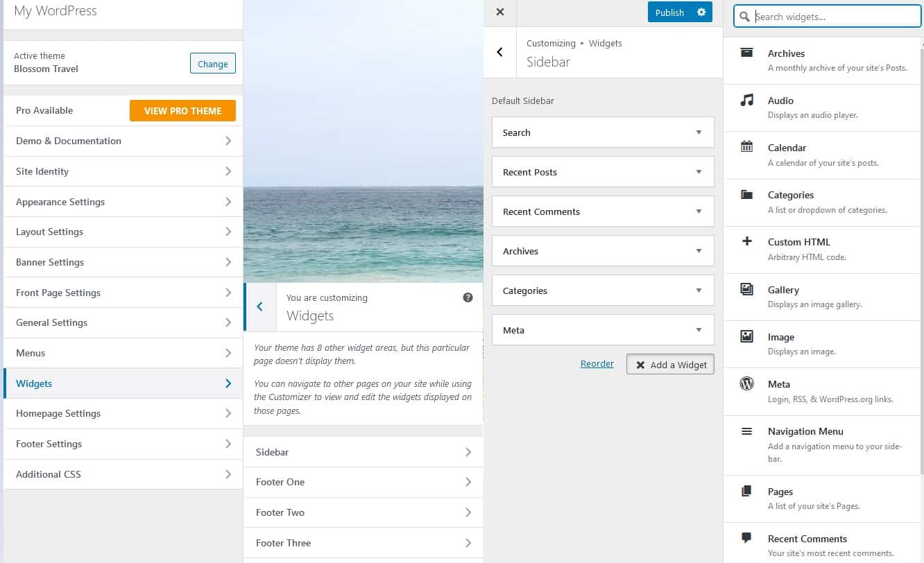Expand the Recent Posts widget arrow
This screenshot has height=563, width=924.
point(699,172)
